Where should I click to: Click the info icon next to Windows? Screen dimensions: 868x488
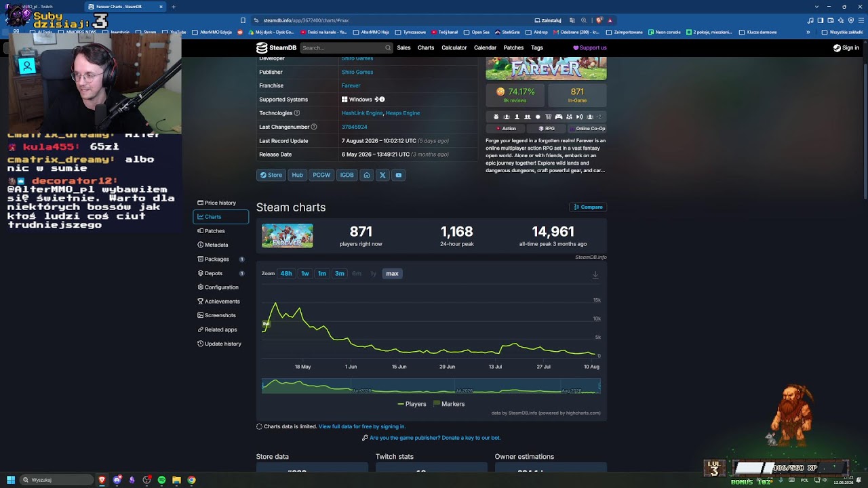[382, 100]
